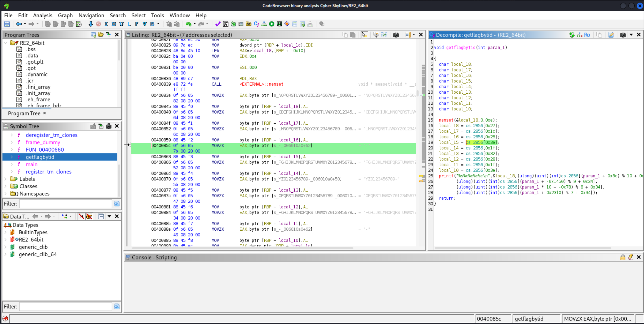
Task: Display the function graph from main toolbar
Action: coord(264,24)
